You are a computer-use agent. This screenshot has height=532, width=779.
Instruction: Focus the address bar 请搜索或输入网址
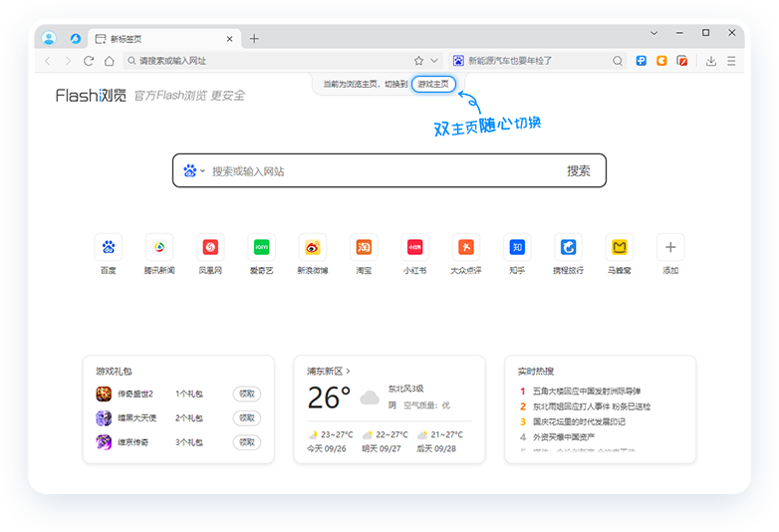266,61
